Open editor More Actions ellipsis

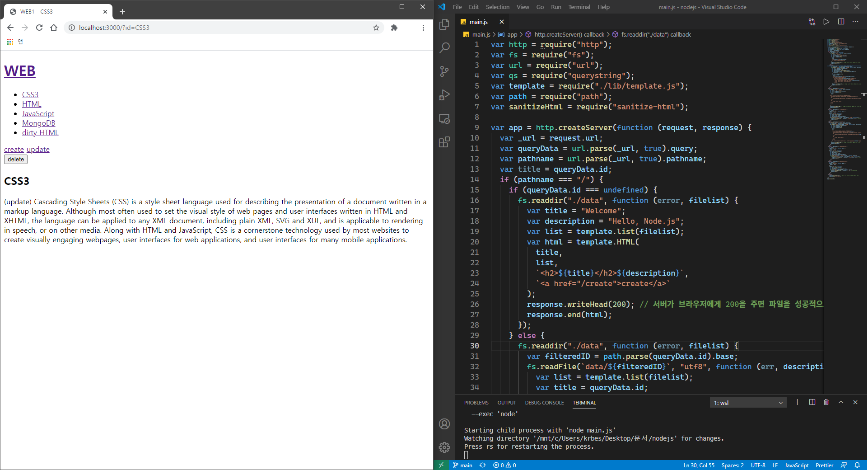855,22
